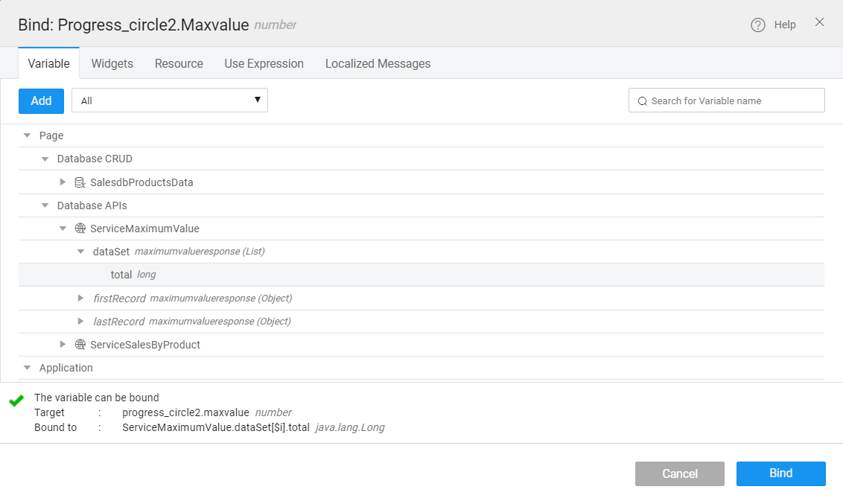Expand the firstRecord object node
This screenshot has height=504, width=843.
[81, 299]
